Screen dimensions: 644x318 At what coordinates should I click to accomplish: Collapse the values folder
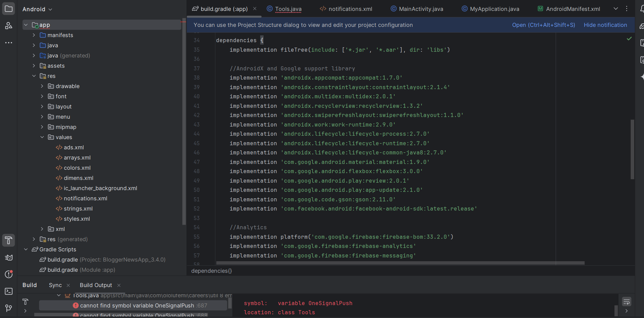(42, 137)
